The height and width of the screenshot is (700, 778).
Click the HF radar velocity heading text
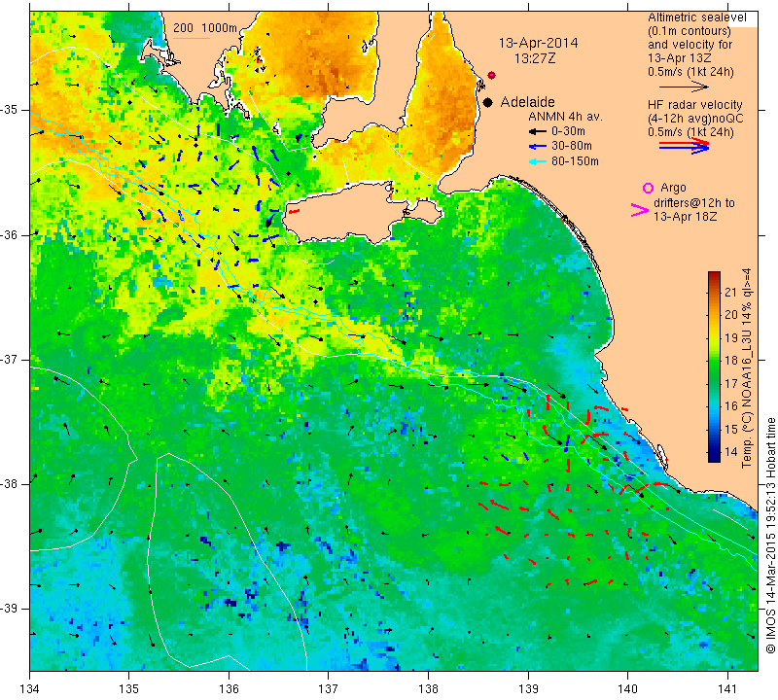(694, 105)
